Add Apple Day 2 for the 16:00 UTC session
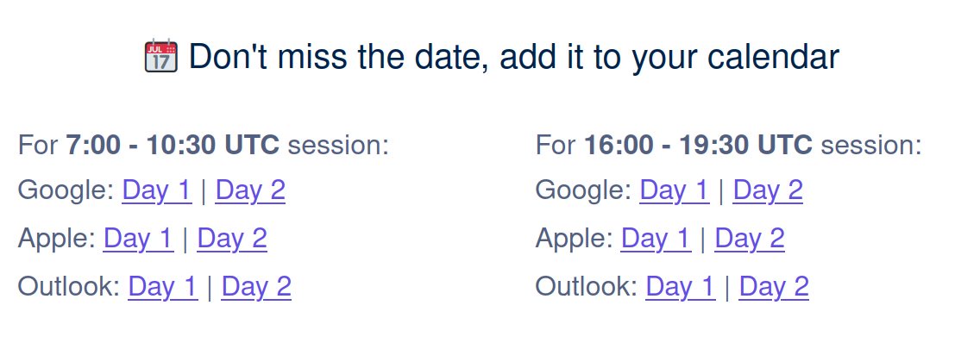This screenshot has width=980, height=355. tap(750, 239)
